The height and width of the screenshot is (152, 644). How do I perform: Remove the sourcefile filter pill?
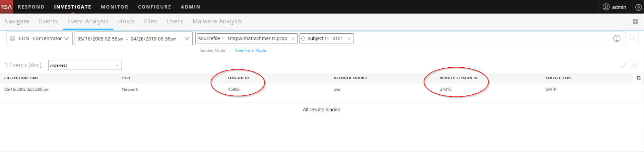(x=293, y=39)
